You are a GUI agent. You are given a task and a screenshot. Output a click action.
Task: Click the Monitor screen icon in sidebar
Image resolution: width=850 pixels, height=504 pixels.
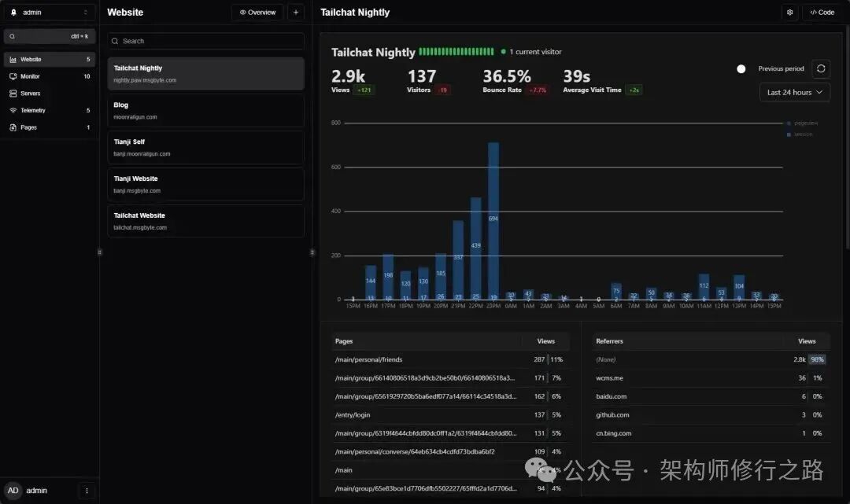(x=13, y=76)
